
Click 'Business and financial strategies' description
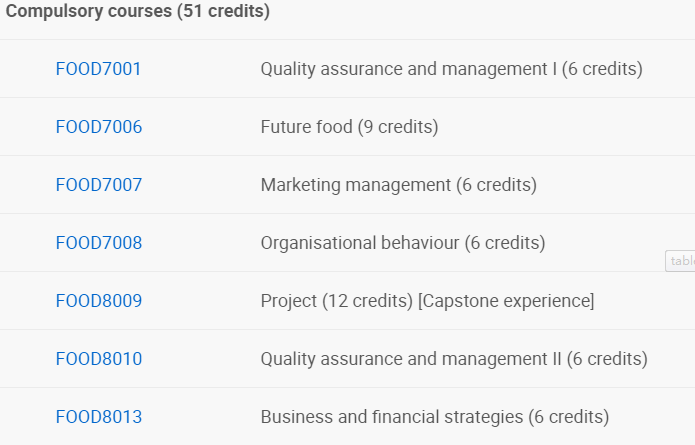pos(392,417)
